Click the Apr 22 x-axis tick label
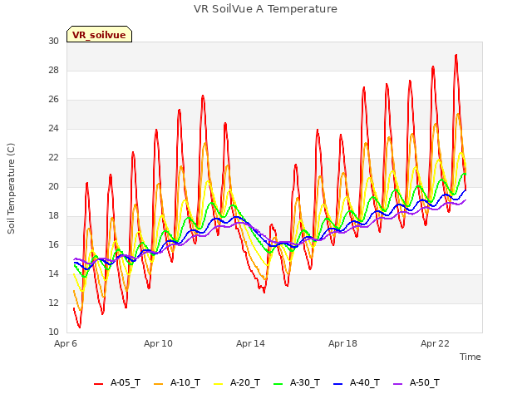The width and height of the screenshot is (532, 399). [x=435, y=343]
